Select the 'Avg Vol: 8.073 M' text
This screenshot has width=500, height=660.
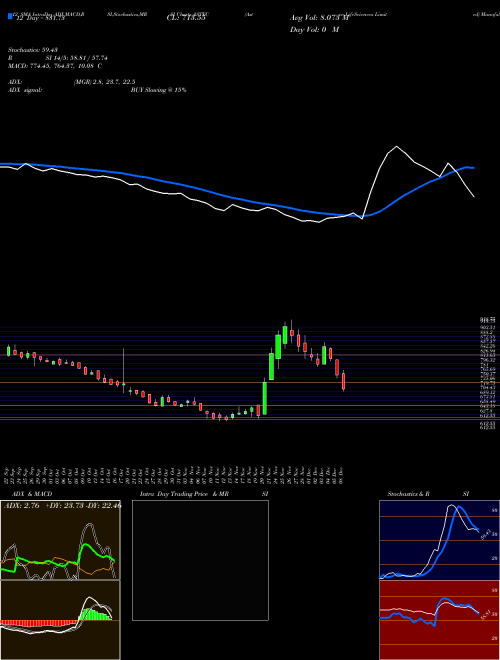click(319, 18)
